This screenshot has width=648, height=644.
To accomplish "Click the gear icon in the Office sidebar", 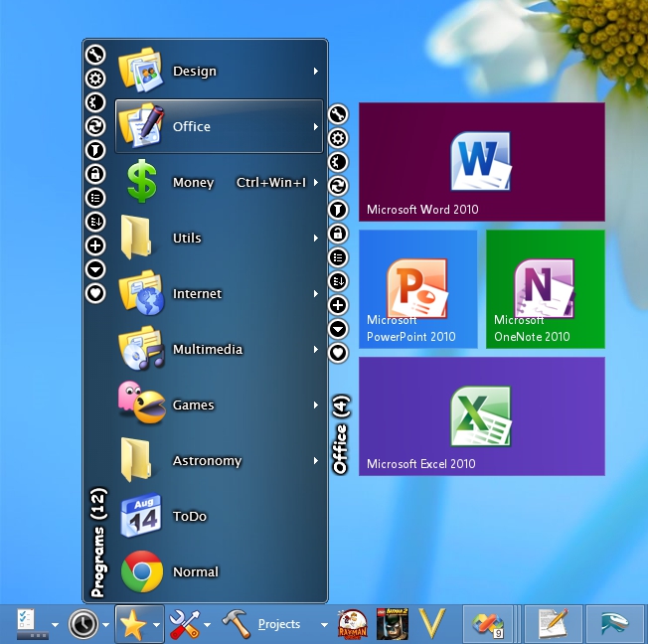I will point(339,138).
